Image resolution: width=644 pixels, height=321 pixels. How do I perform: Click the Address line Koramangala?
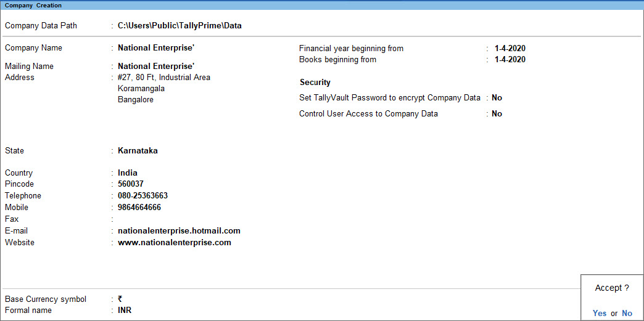(141, 88)
